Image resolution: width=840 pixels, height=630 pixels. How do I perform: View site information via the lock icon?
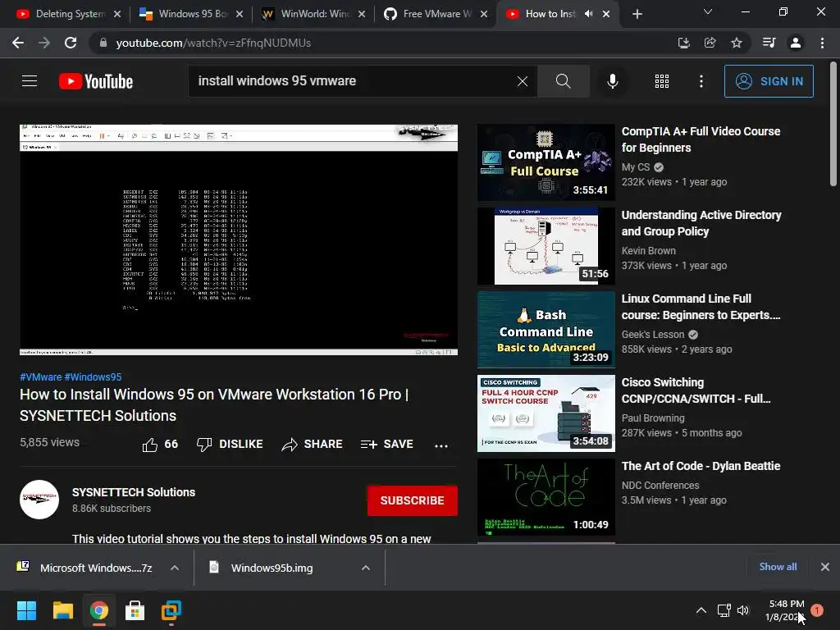pos(103,43)
